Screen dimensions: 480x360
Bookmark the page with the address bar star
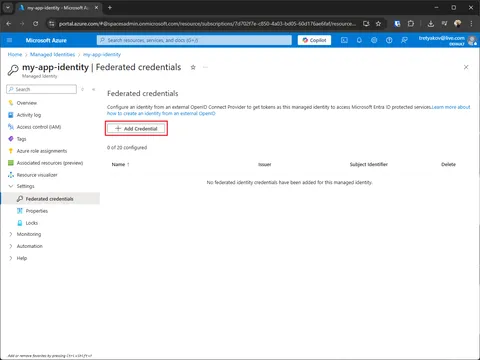pos(378,24)
